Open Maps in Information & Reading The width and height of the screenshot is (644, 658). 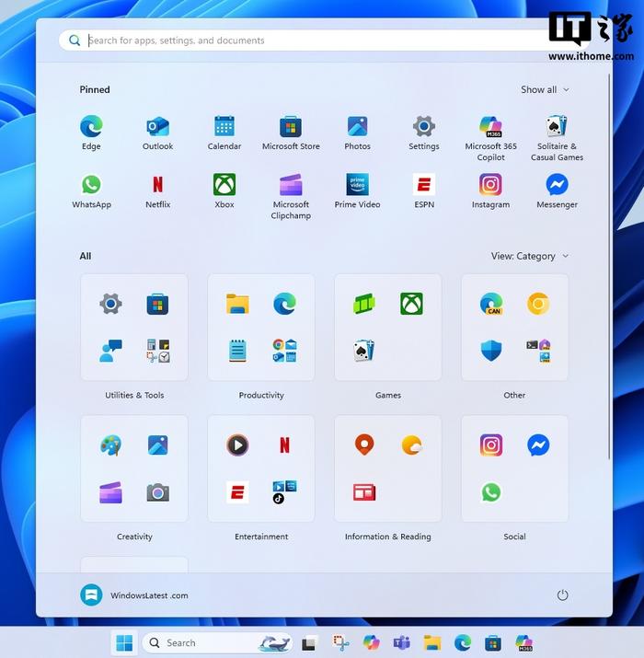364,444
